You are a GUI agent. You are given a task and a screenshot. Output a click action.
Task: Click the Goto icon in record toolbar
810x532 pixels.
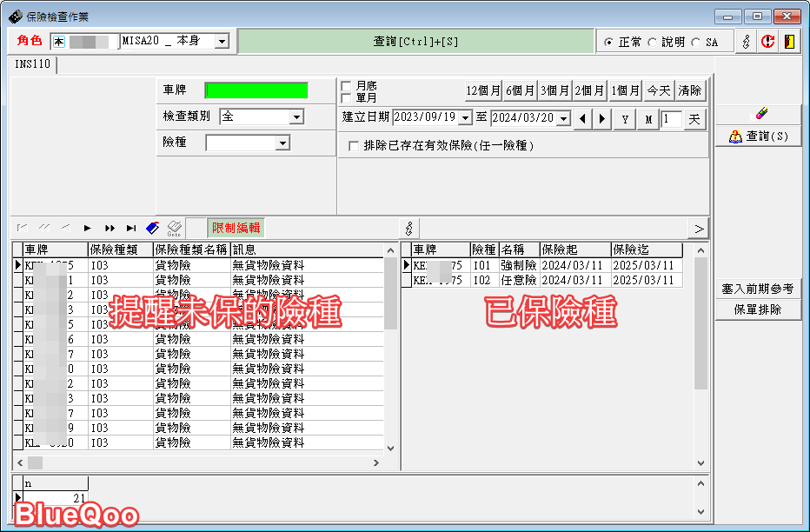click(x=174, y=228)
